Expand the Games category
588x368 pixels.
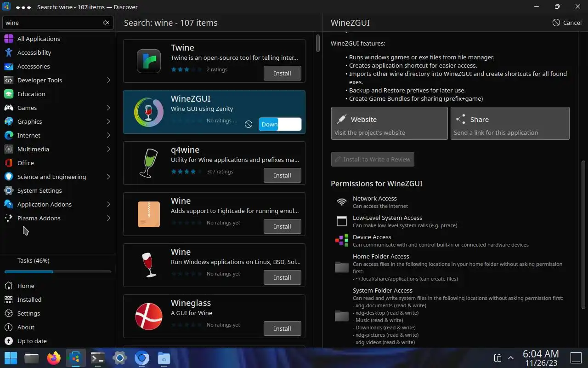point(108,108)
